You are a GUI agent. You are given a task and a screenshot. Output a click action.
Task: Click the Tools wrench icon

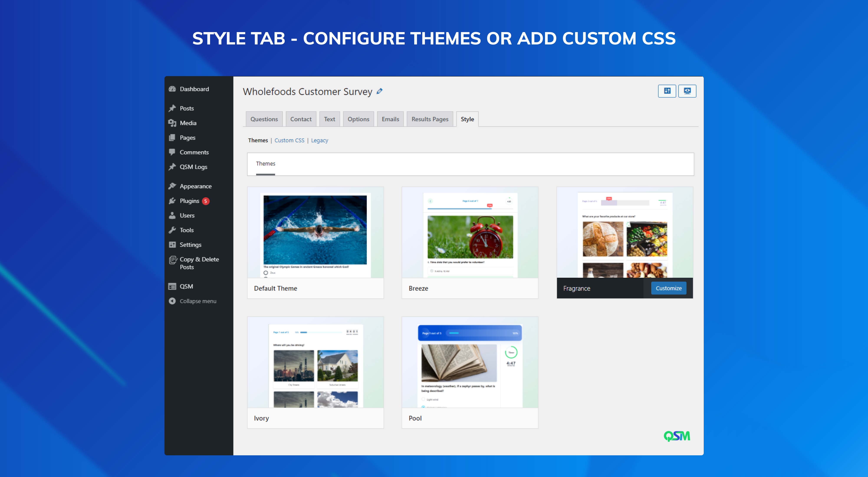tap(172, 230)
